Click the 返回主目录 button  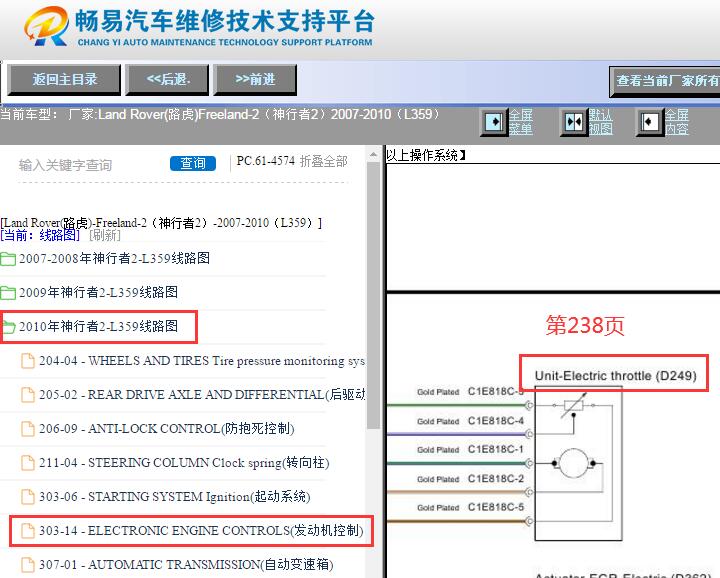(x=64, y=80)
